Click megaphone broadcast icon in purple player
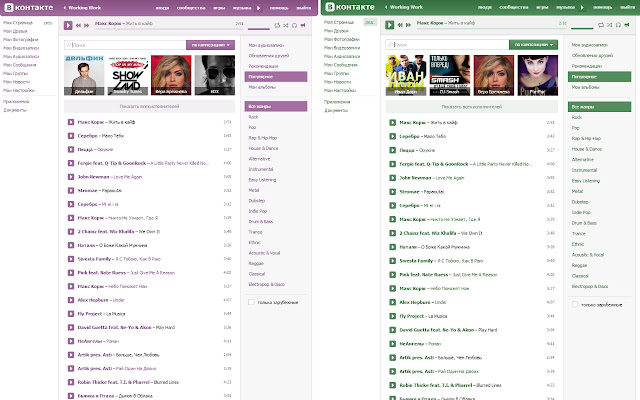The image size is (640, 400). (x=303, y=25)
